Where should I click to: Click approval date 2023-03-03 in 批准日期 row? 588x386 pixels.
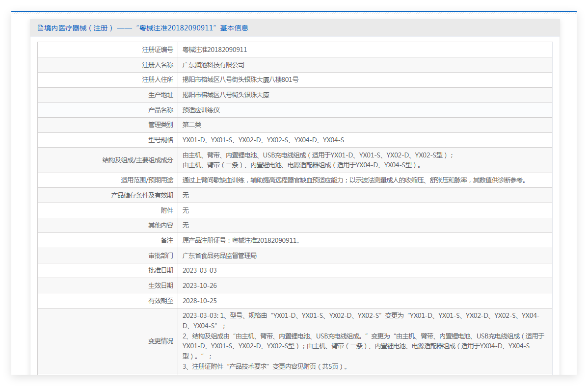[199, 270]
